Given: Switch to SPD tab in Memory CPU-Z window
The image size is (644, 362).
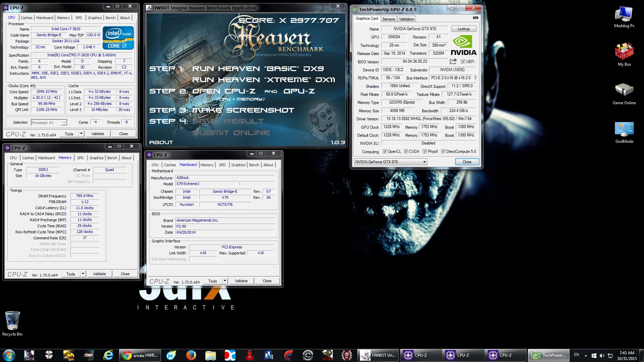Looking at the screenshot, I should (x=80, y=158).
